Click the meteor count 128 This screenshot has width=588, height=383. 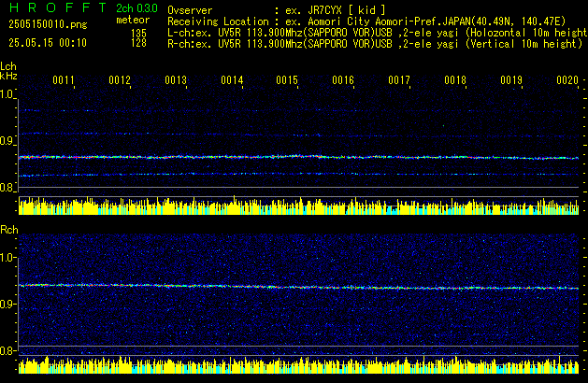[138, 43]
